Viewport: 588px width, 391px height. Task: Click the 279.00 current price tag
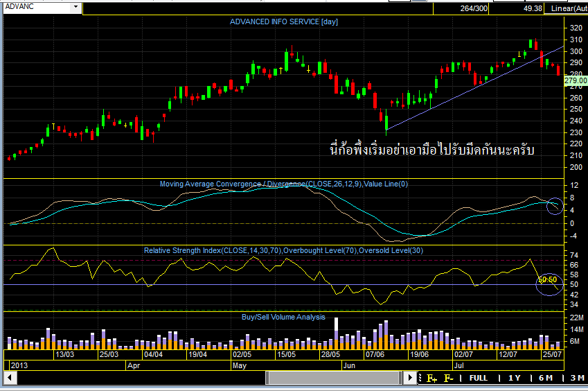coord(576,80)
